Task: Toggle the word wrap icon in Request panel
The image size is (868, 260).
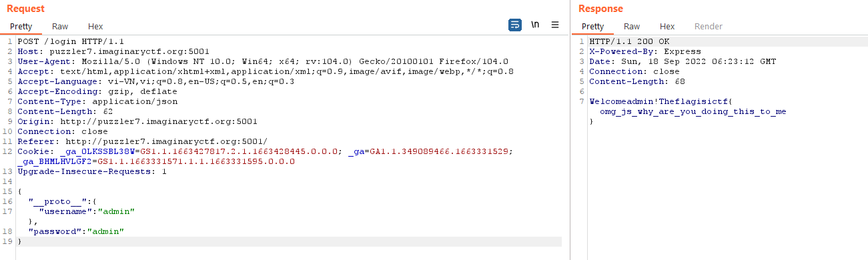Action: point(515,25)
